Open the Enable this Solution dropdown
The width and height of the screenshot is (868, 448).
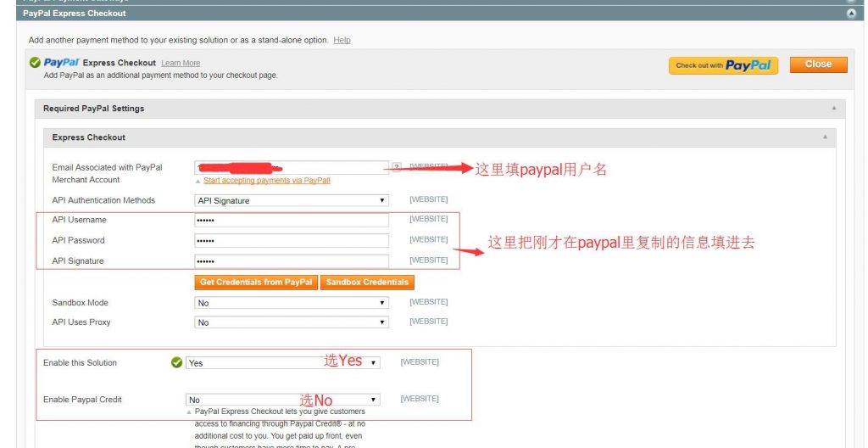click(x=282, y=363)
